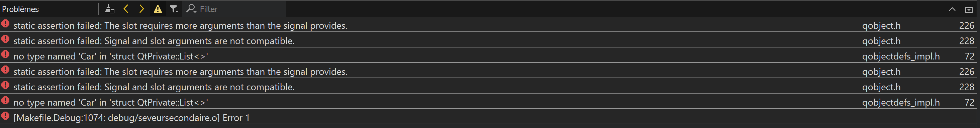This screenshot has width=980, height=128.
Task: Select second "no type named 'Car'" error
Action: [x=490, y=102]
